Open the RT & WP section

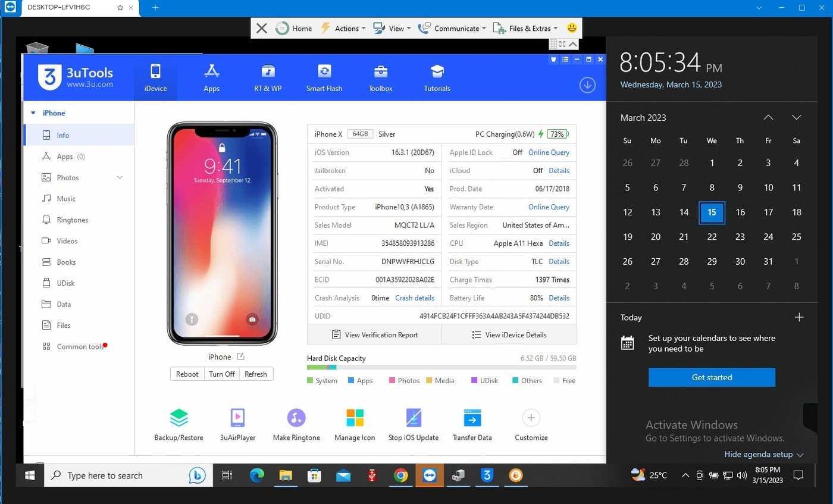click(267, 77)
